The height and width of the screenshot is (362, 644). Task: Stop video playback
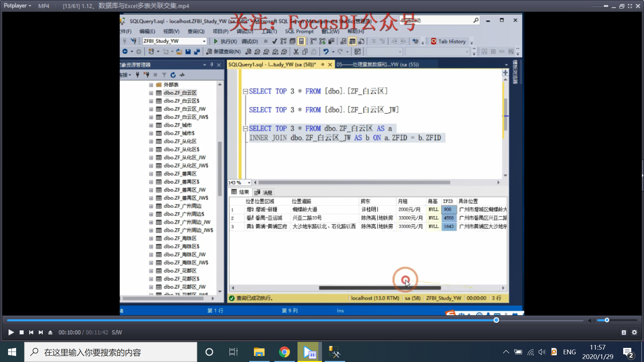(x=21, y=332)
